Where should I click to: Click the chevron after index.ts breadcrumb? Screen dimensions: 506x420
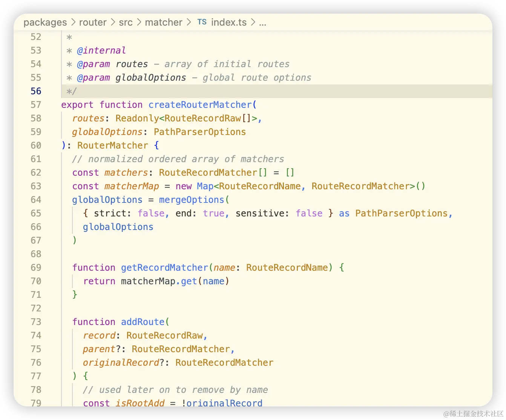(x=253, y=23)
